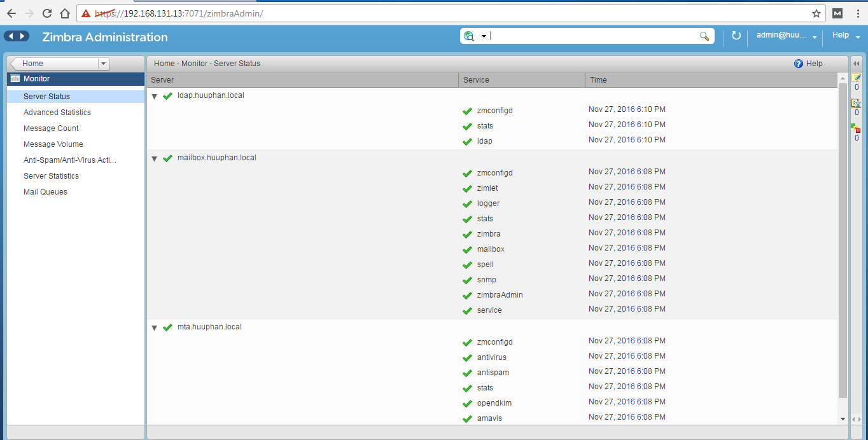Reload the page with browser refresh icon

click(x=47, y=13)
